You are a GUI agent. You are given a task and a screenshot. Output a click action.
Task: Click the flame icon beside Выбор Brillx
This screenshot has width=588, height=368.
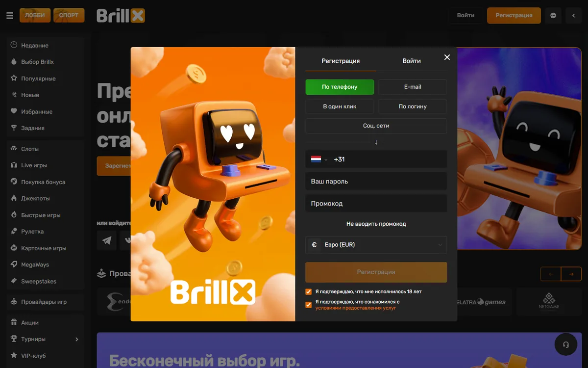point(14,61)
